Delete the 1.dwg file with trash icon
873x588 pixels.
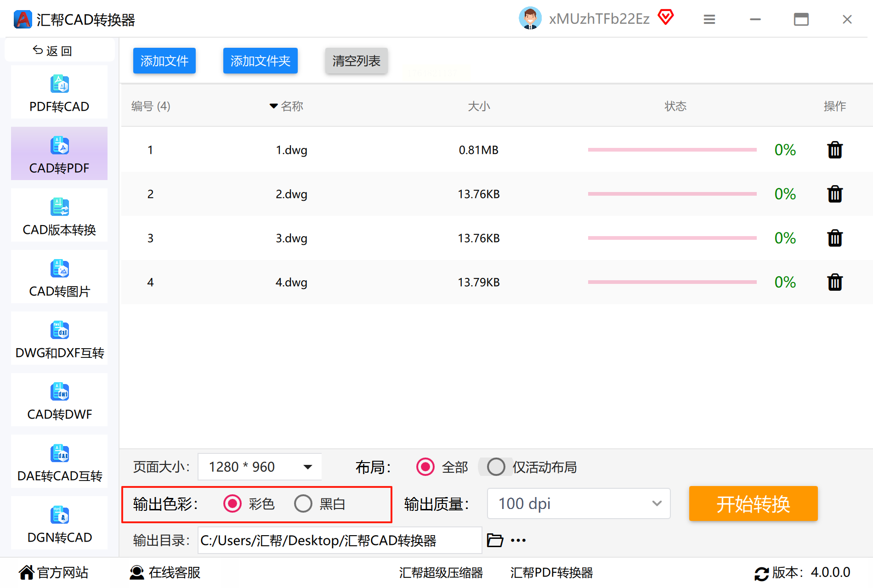click(834, 150)
